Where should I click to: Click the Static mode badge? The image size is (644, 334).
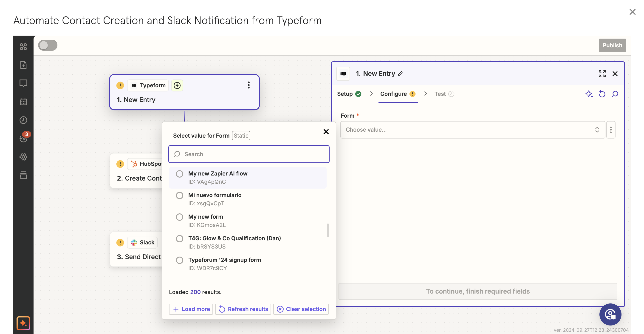point(241,136)
